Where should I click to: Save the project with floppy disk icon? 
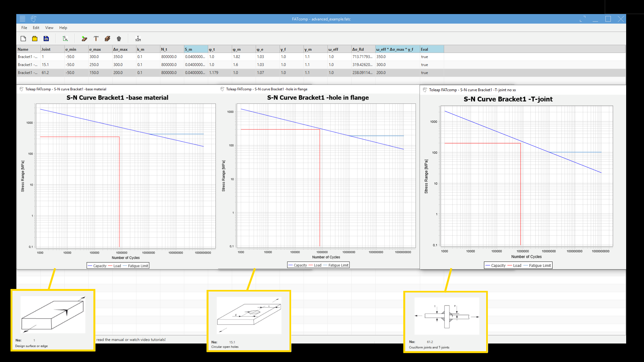click(46, 39)
